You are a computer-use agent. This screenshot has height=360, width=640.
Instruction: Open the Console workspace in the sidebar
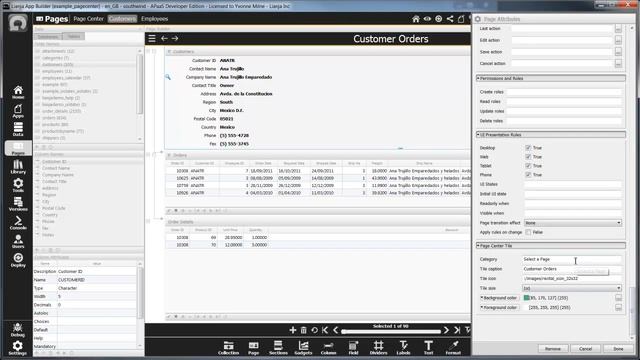[x=18, y=223]
